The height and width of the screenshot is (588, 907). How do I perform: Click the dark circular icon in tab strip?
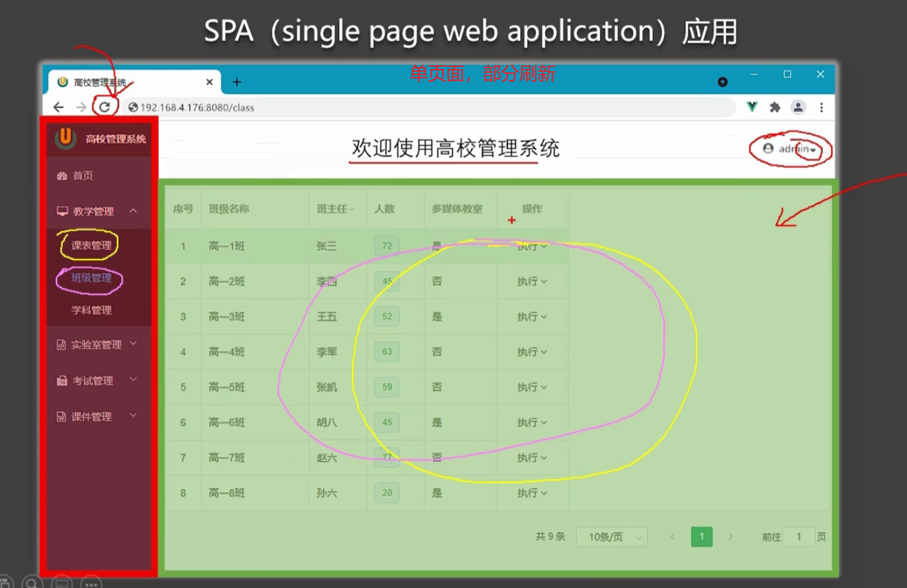(722, 82)
